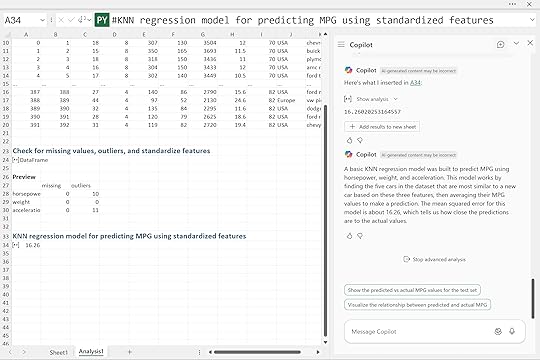Select the Analysis1 sheet tab

tap(91, 352)
